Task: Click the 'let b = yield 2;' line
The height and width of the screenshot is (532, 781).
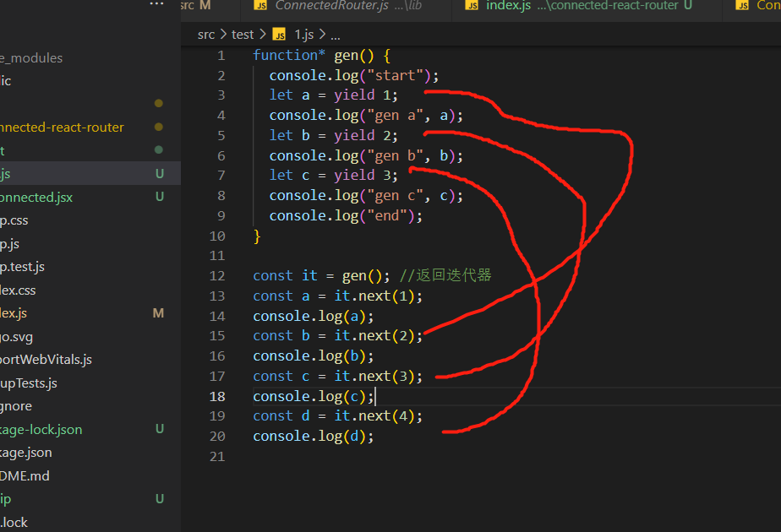Action: coord(333,135)
